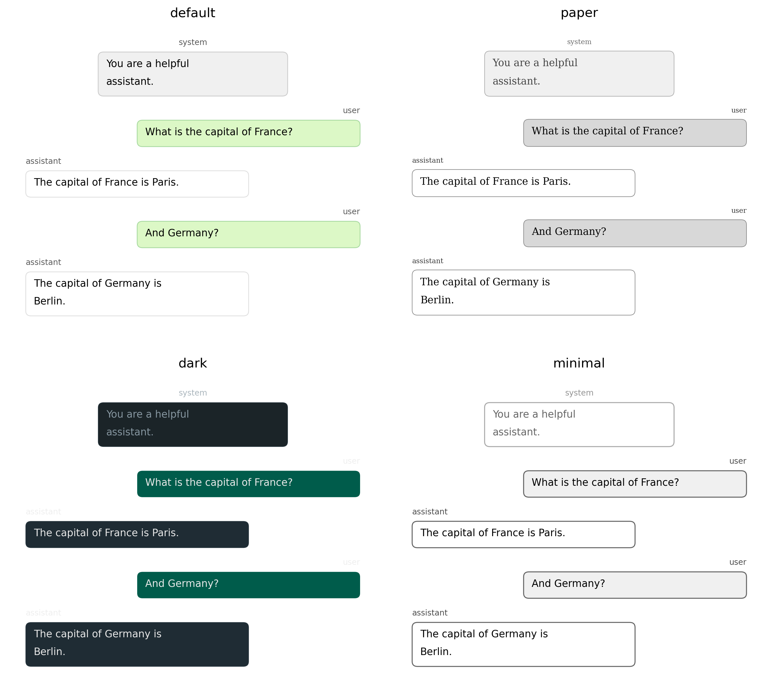Image resolution: width=772 pixels, height=700 pixels.
Task: Click the minimal theme's Berlin answer bubble
Action: coord(523,644)
